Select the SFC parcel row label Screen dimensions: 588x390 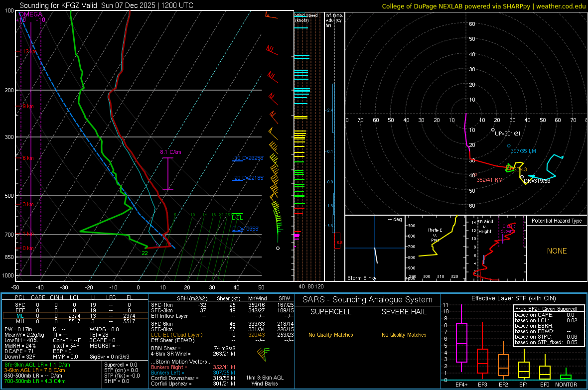(20, 305)
